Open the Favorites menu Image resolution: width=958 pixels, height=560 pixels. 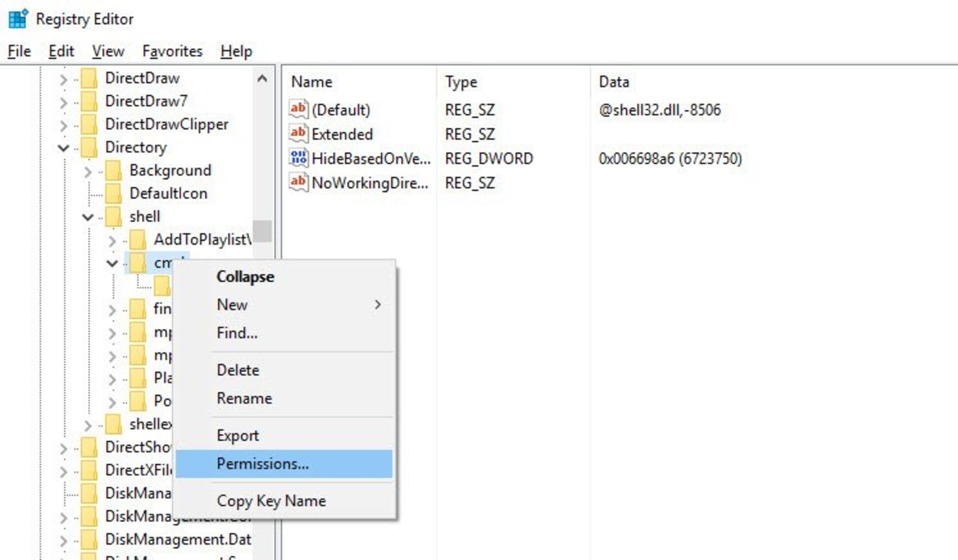coord(172,51)
